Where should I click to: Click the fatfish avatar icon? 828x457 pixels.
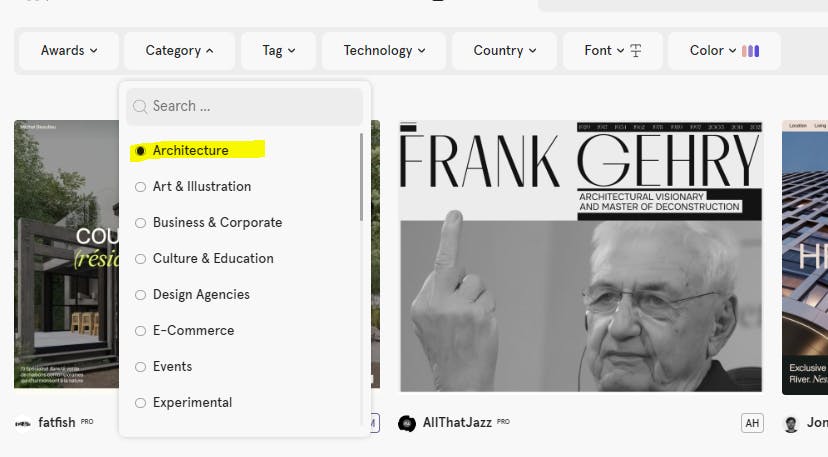(23, 423)
